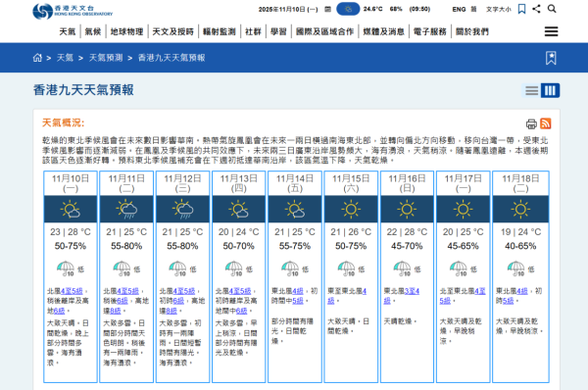Open the 5級 wind link under 11月18日
The image size is (588, 390).
pos(509,301)
